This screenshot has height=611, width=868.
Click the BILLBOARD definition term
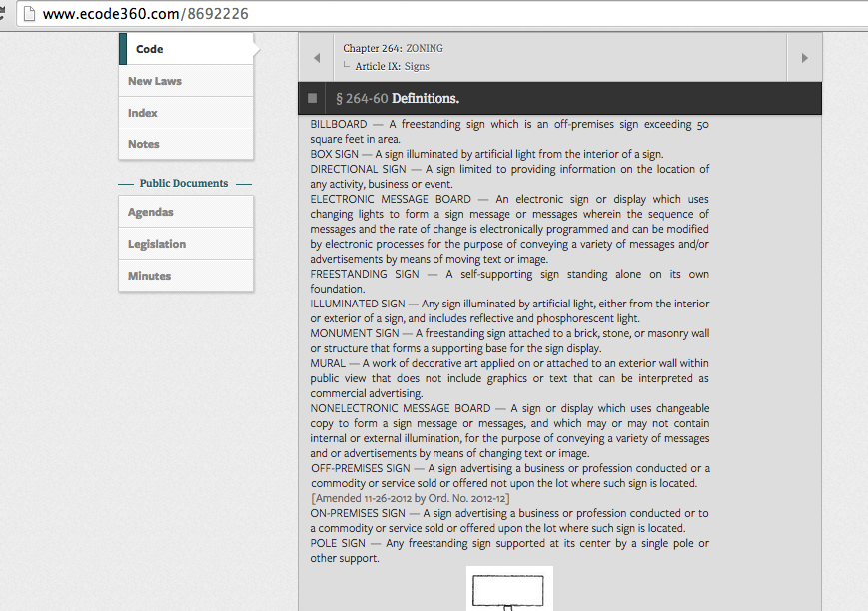click(x=339, y=124)
